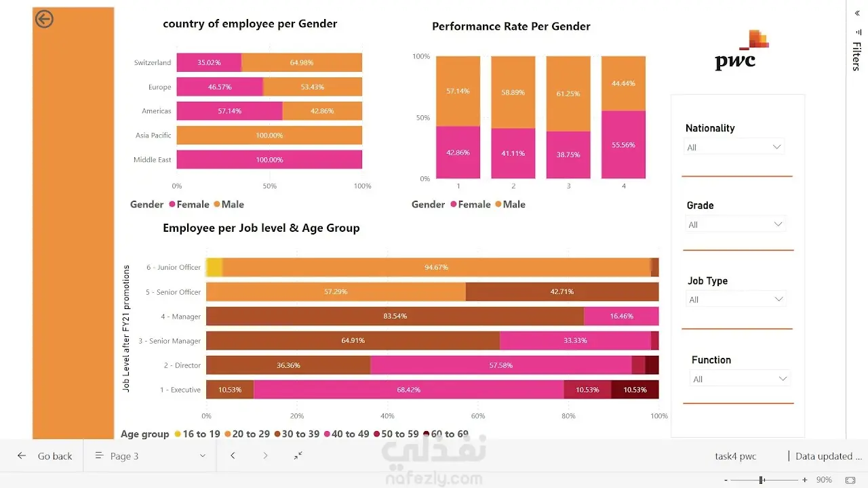Screen dimensions: 868x488
Task: Go to the next page arrow
Action: pos(265,456)
